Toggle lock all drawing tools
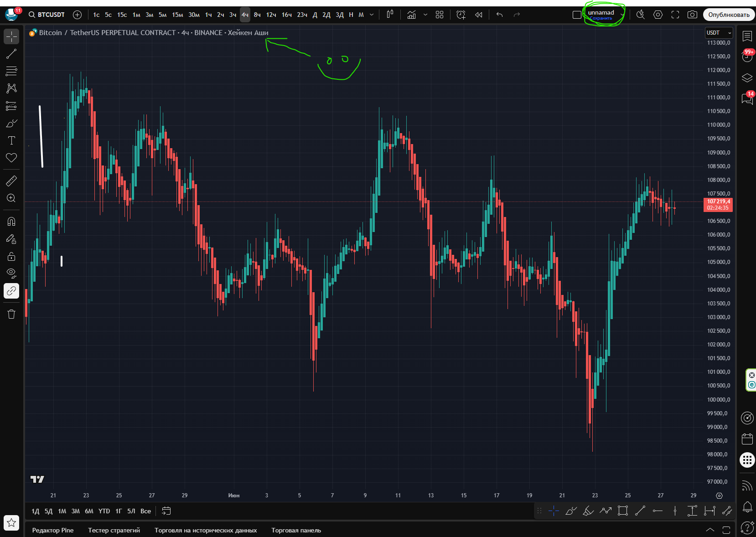The width and height of the screenshot is (756, 537). 11,256
